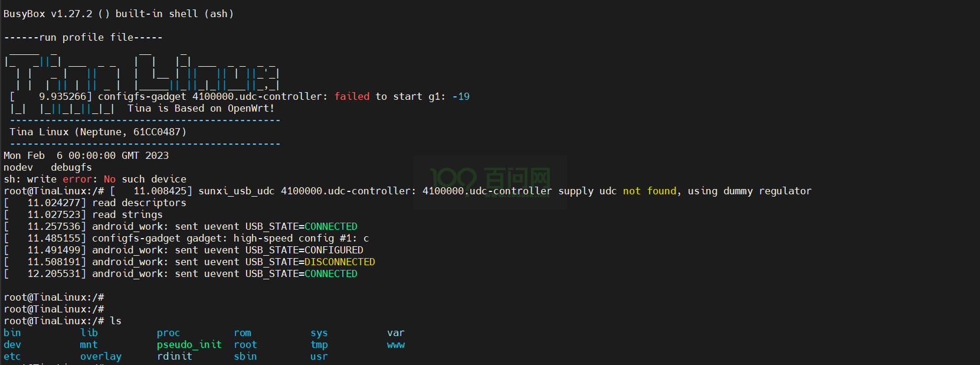Click the "rdinit" file name
The height and width of the screenshot is (365, 980).
tap(174, 356)
